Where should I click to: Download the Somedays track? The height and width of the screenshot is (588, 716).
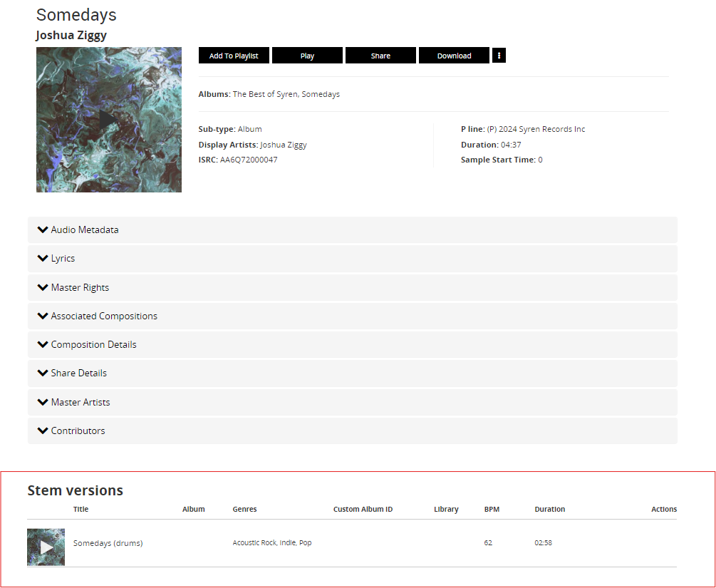pyautogui.click(x=454, y=56)
